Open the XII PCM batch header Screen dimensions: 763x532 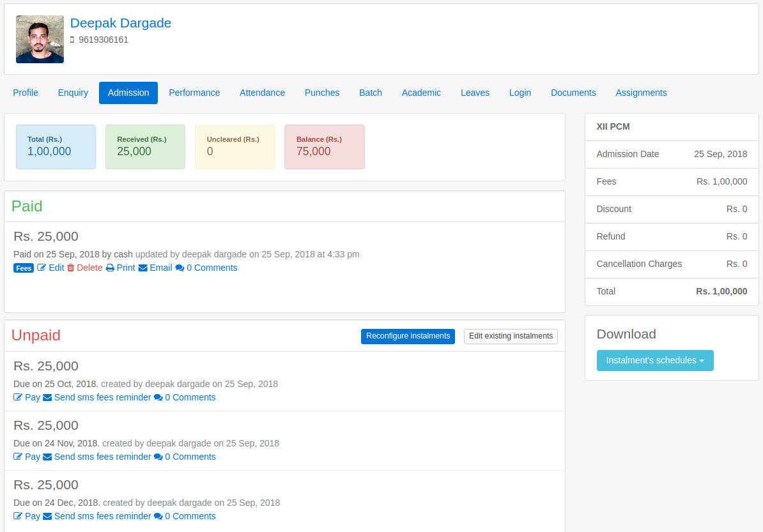click(x=613, y=126)
